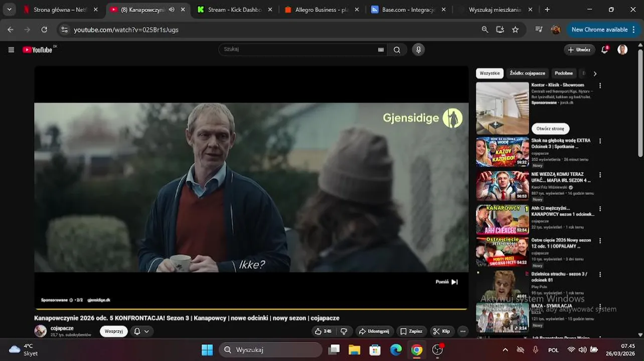Screen dimensions: 644x361
Task: Toggle channel notification bell for cojapacze
Action: [137, 331]
